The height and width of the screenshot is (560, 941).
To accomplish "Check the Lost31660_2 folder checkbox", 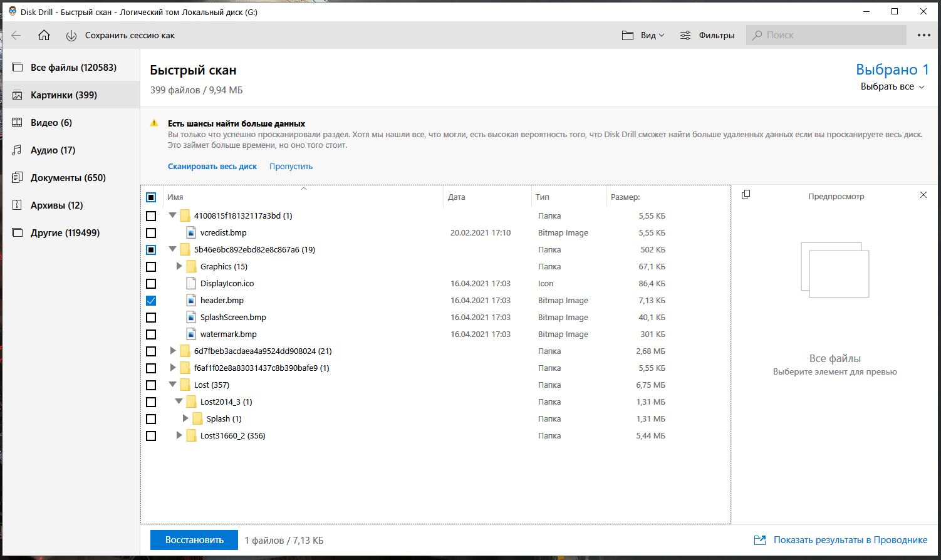I will 151,436.
